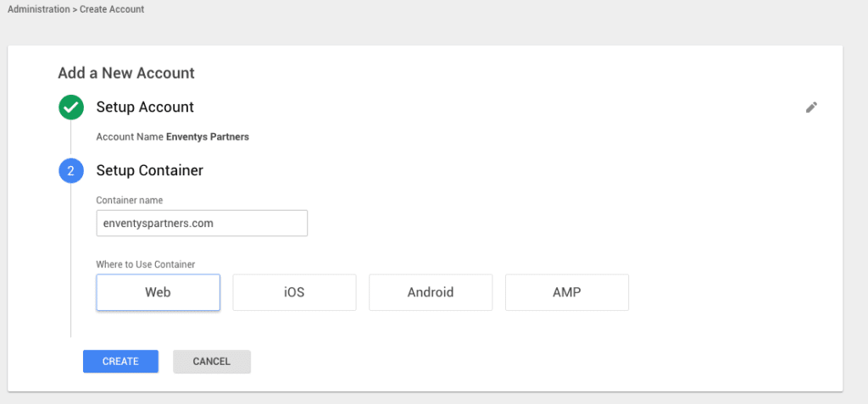Click the green checkmark step icon
The height and width of the screenshot is (404, 868).
click(71, 108)
